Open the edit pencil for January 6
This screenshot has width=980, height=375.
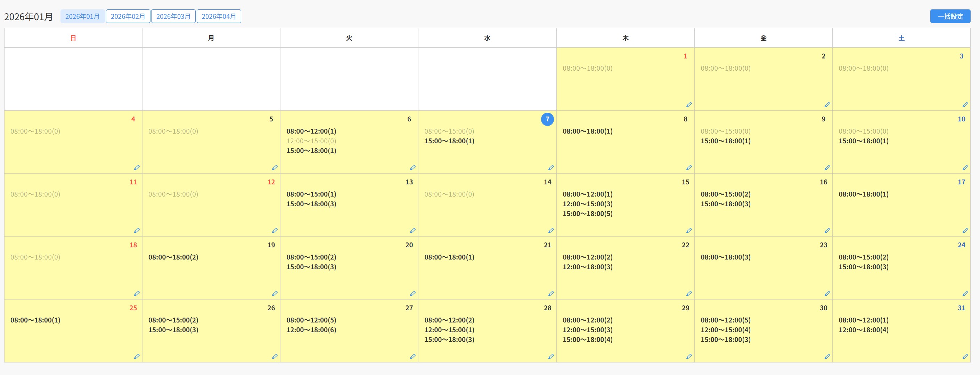(413, 168)
